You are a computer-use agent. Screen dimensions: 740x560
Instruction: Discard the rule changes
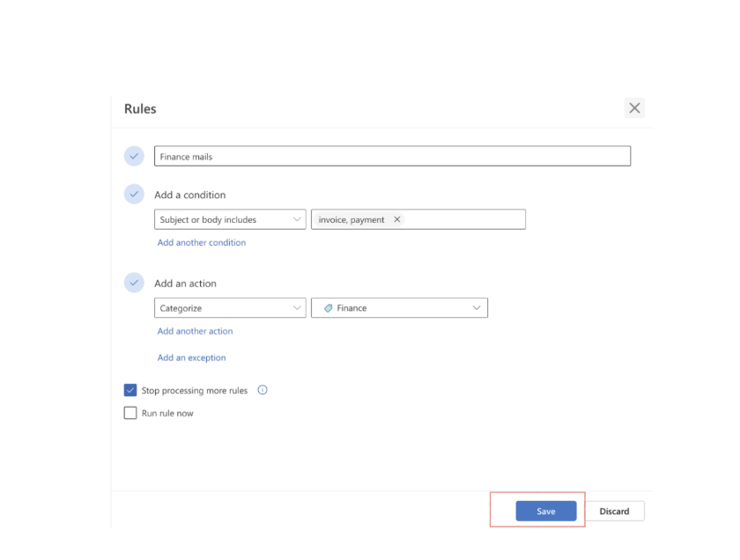[x=614, y=511]
